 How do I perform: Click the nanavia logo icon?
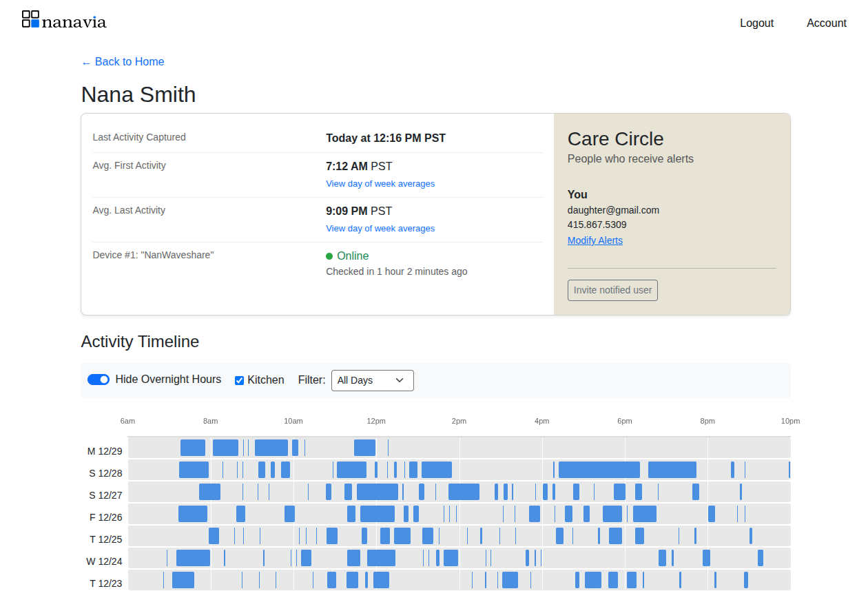(x=28, y=19)
